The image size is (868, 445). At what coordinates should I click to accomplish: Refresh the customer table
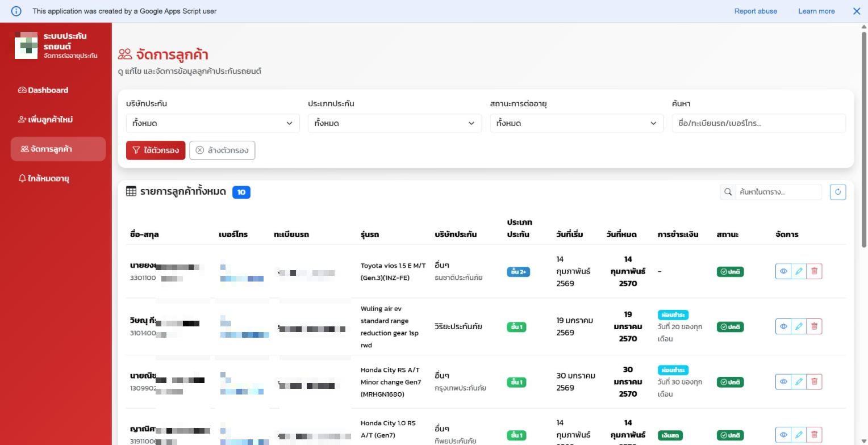click(x=837, y=192)
